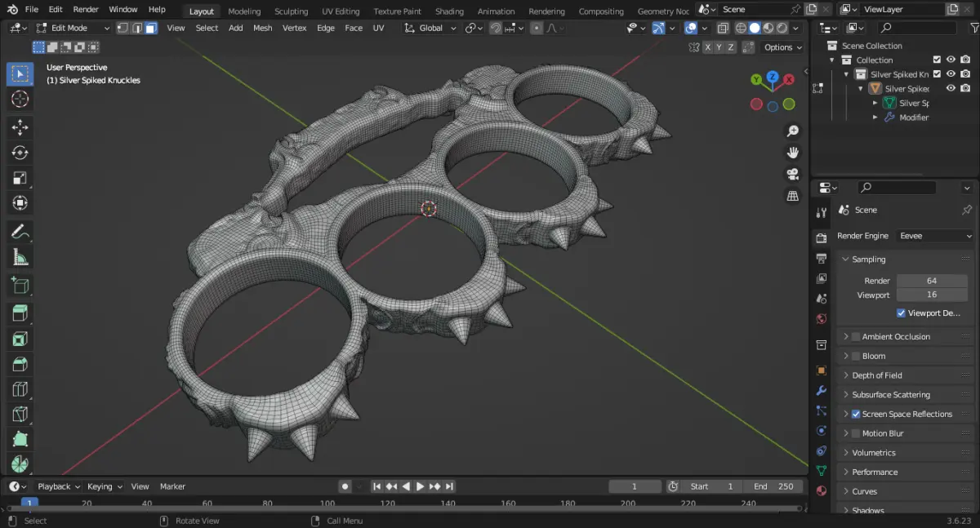Select the Inset Faces tool
The height and width of the screenshot is (528, 980).
(20, 338)
